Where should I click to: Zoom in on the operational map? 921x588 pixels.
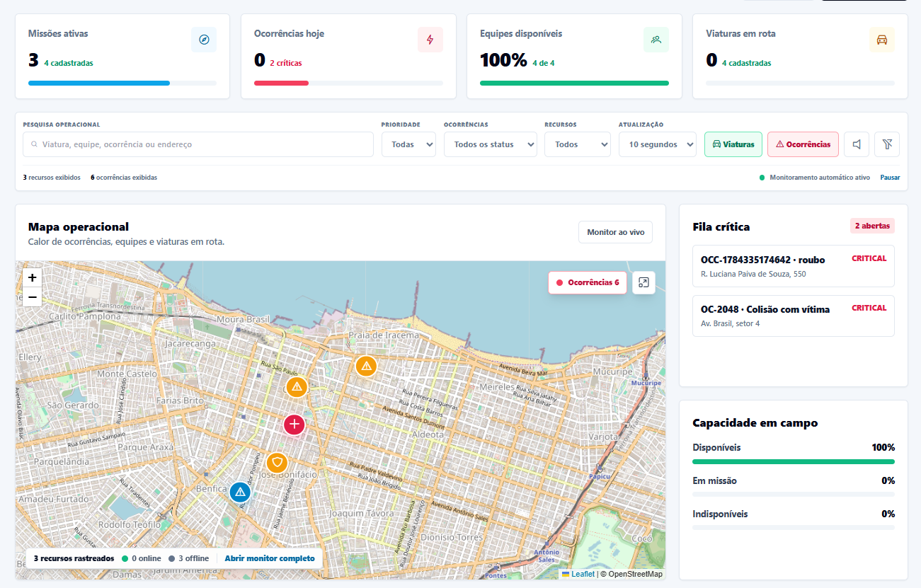32,278
